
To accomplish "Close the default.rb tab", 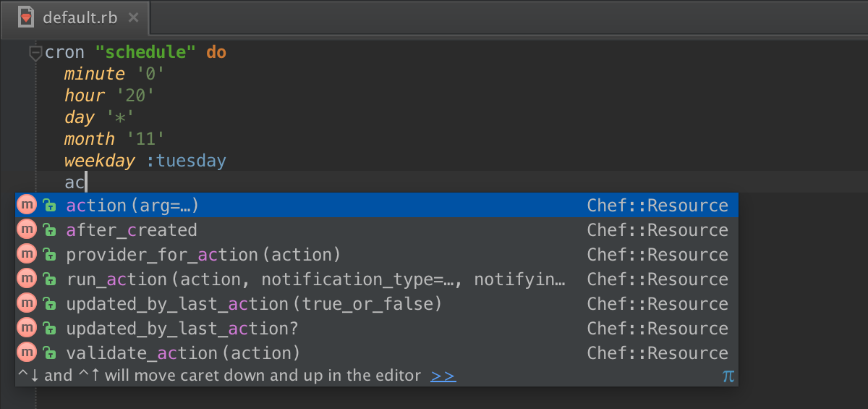I will [x=133, y=17].
